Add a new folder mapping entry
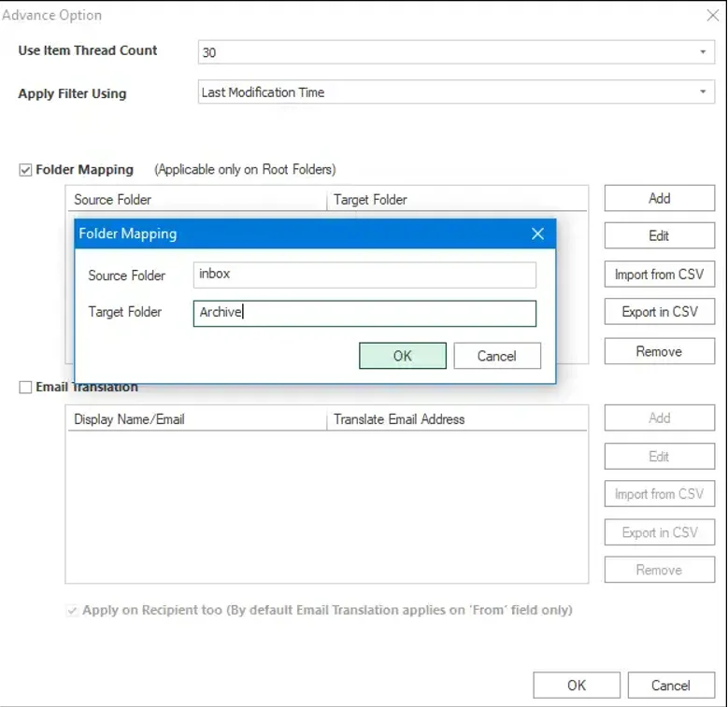Viewport: 728px width, 707px height. [659, 198]
